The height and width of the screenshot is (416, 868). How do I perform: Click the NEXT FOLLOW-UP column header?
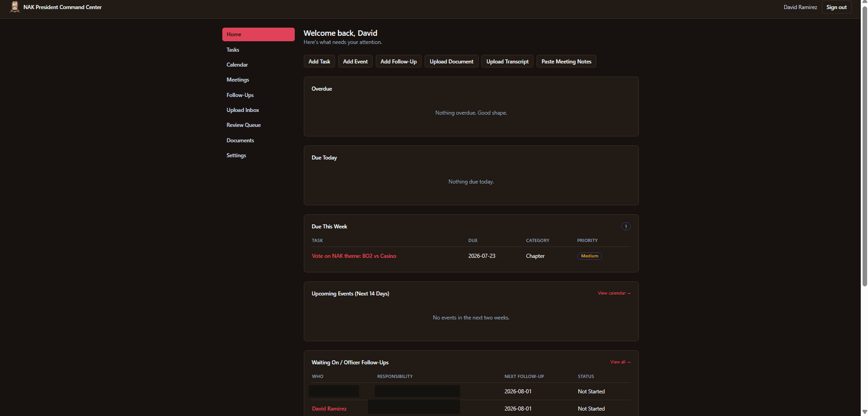(524, 377)
